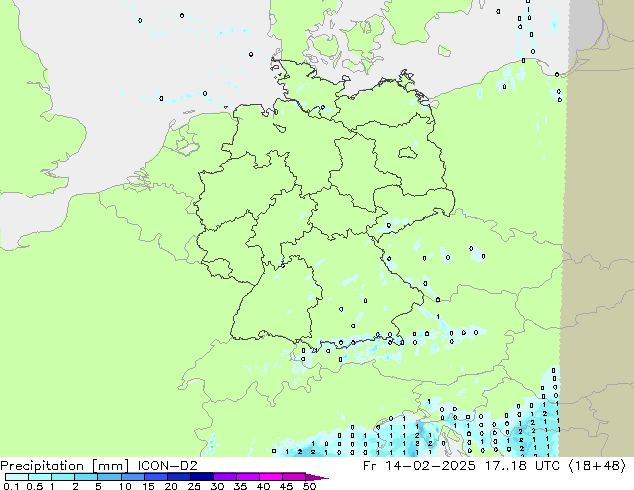The width and height of the screenshot is (634, 490).
Task: Click the 'Fr' weekday label
Action: coord(370,466)
